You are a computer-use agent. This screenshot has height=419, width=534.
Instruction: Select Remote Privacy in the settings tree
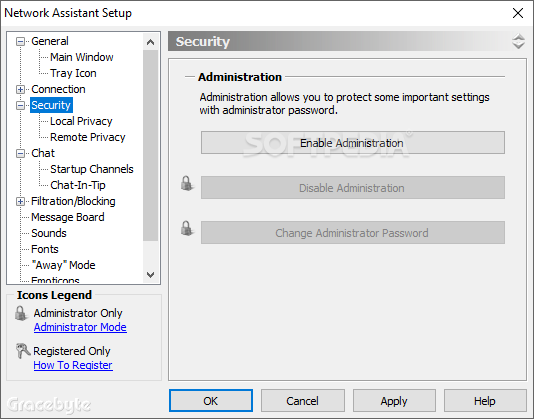[x=88, y=137]
